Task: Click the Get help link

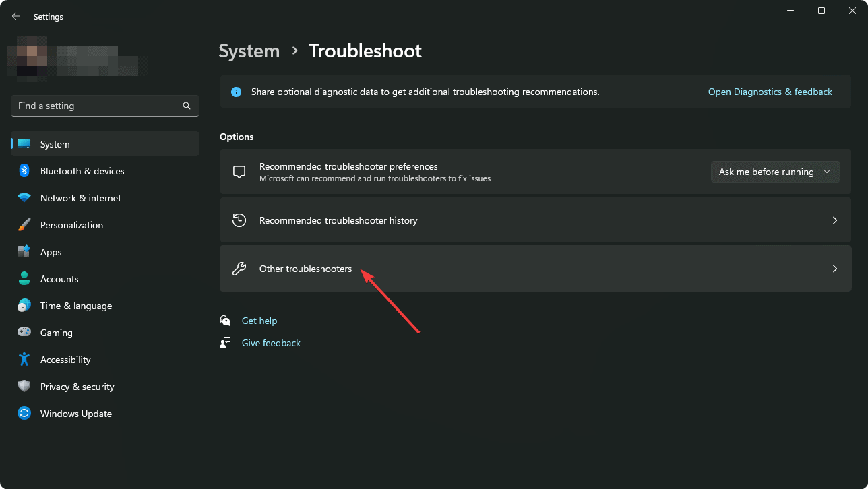Action: [x=259, y=321]
